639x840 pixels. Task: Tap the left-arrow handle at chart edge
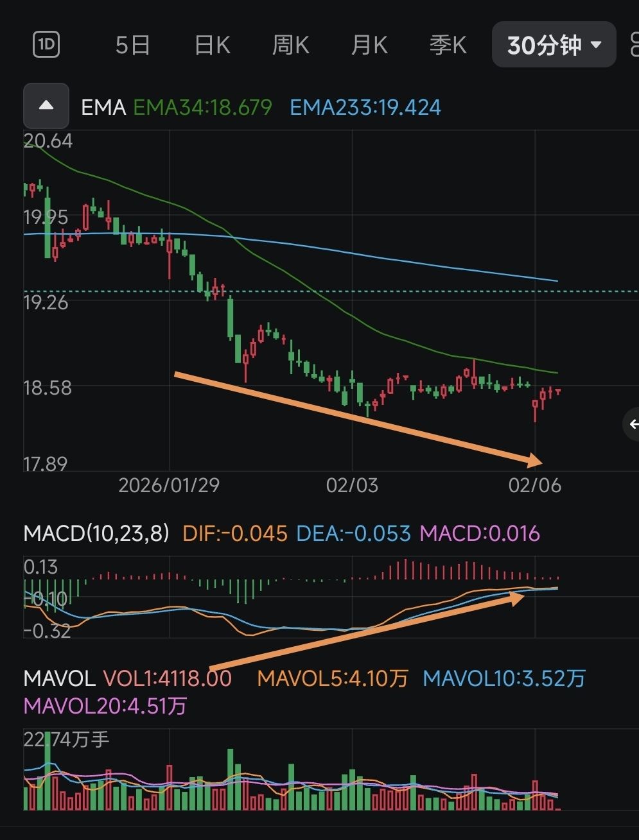pos(632,424)
